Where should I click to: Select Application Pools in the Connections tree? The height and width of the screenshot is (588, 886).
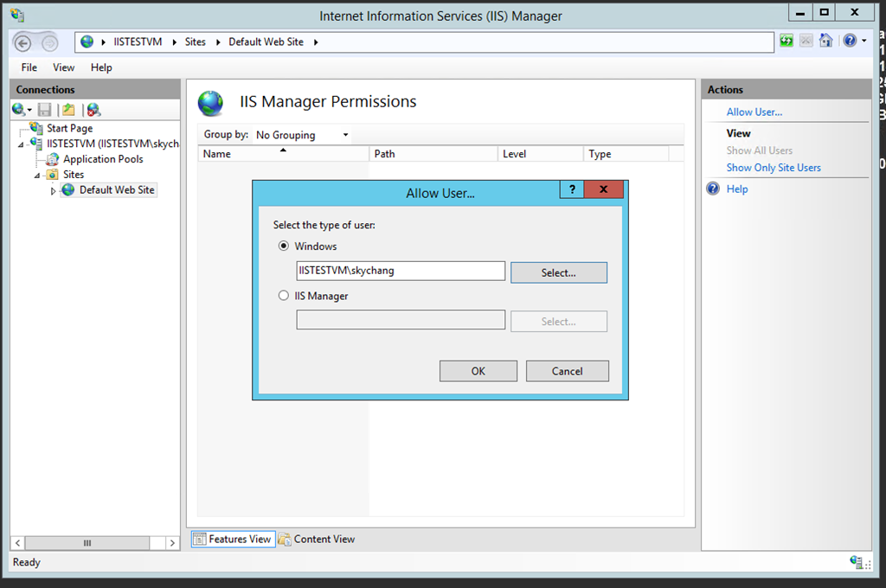103,159
